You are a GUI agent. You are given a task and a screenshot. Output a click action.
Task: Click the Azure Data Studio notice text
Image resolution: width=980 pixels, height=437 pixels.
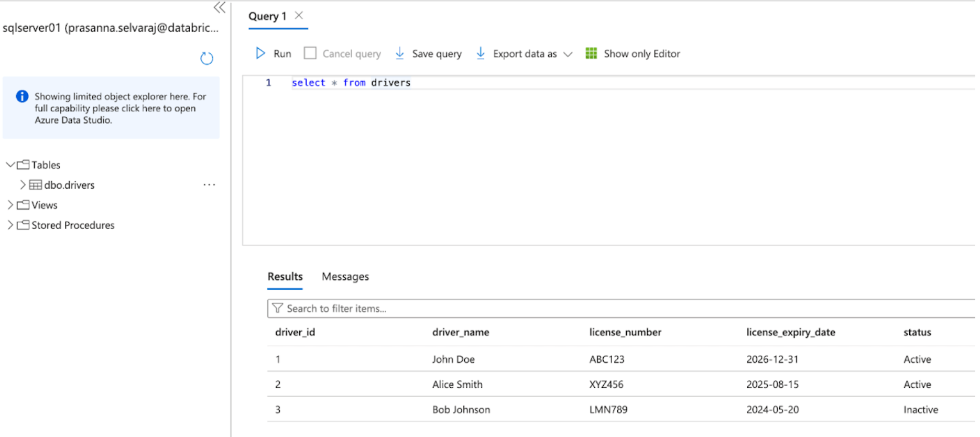[x=121, y=108]
